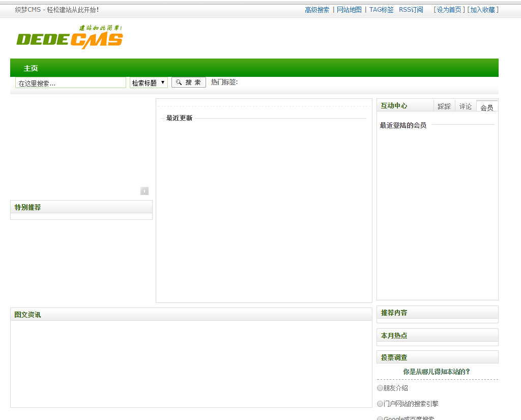521x420 pixels.
Task: Select the 会员 tab
Action: pos(487,107)
